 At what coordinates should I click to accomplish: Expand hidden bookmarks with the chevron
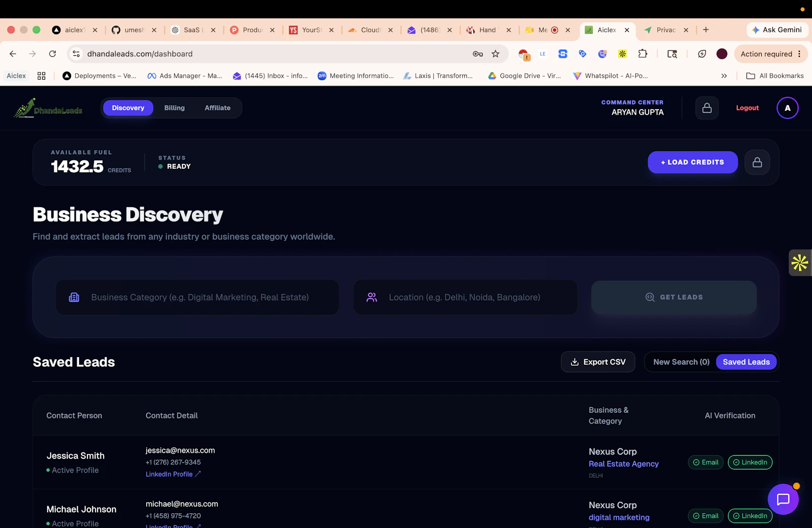(724, 76)
